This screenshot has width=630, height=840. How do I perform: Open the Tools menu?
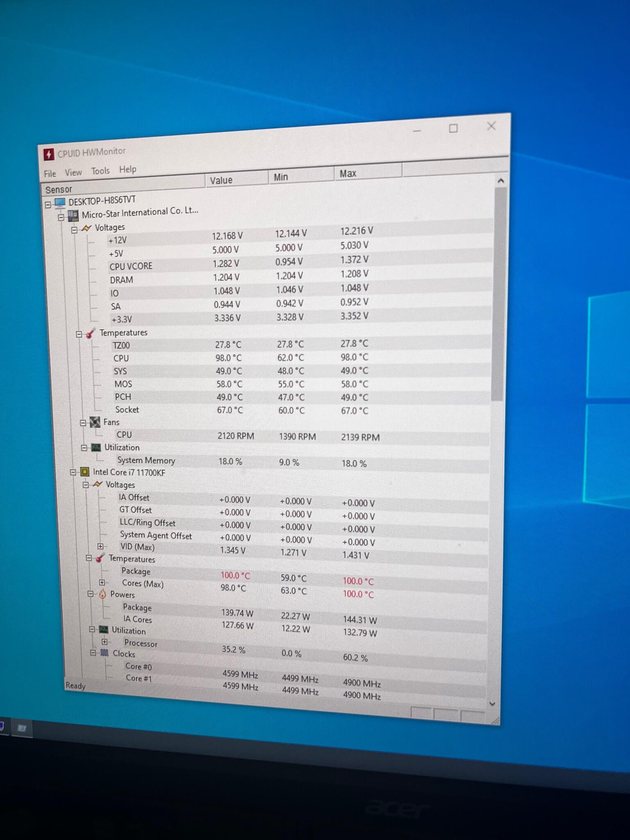[x=100, y=171]
